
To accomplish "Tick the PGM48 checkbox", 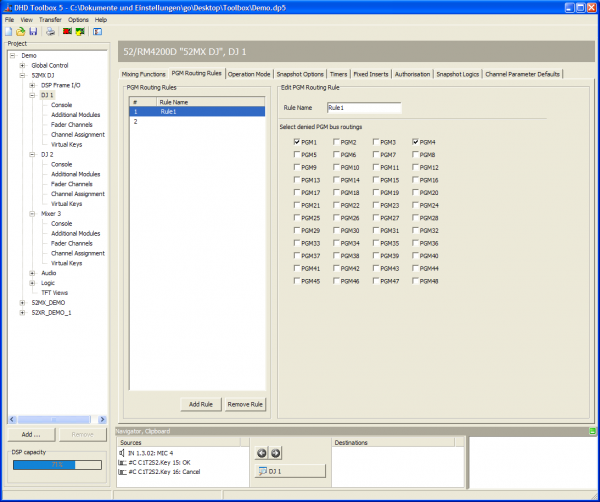I will click(416, 281).
